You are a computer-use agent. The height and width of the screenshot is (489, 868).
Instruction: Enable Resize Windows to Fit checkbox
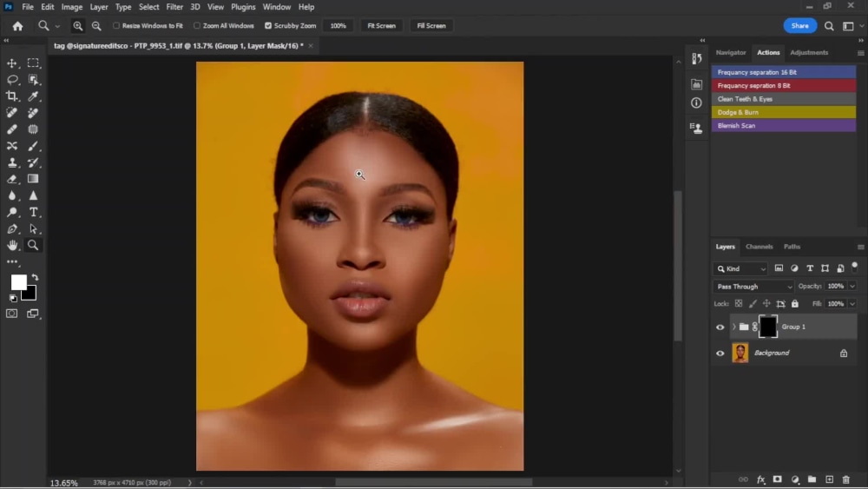116,25
